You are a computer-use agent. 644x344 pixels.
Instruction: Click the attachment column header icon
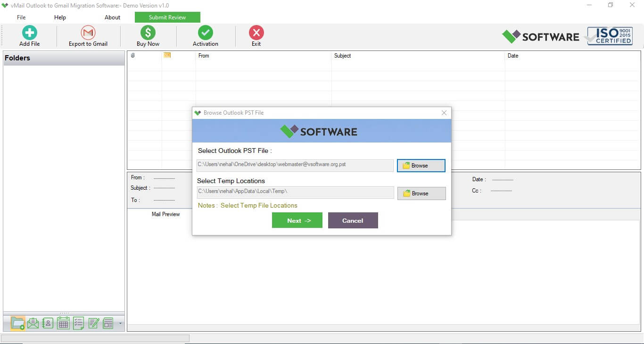133,56
